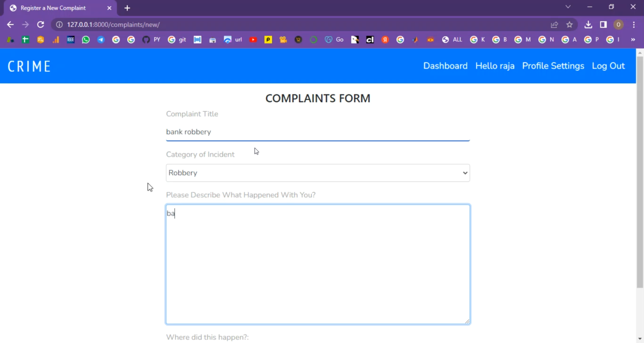The image size is (644, 343).
Task: Click the scrollbar down arrow
Action: coord(640,339)
